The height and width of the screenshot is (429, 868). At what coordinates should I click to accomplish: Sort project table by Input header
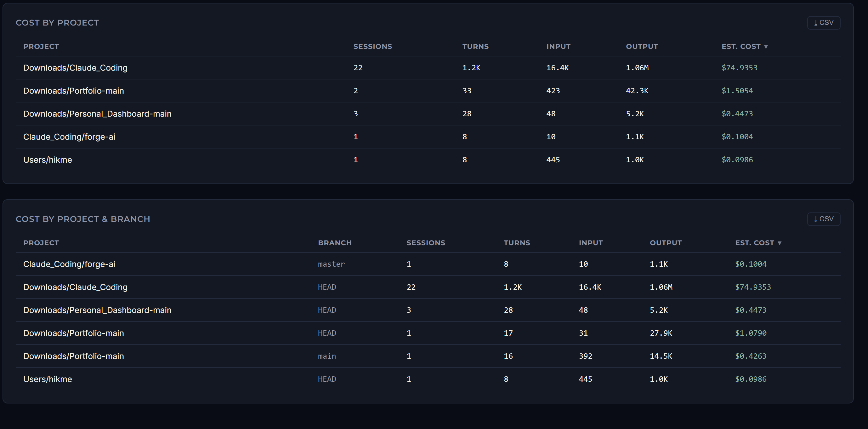(x=558, y=47)
